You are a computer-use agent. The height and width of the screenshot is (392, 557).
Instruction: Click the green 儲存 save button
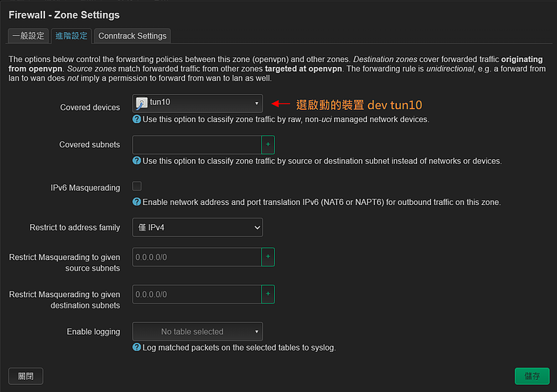[532, 376]
